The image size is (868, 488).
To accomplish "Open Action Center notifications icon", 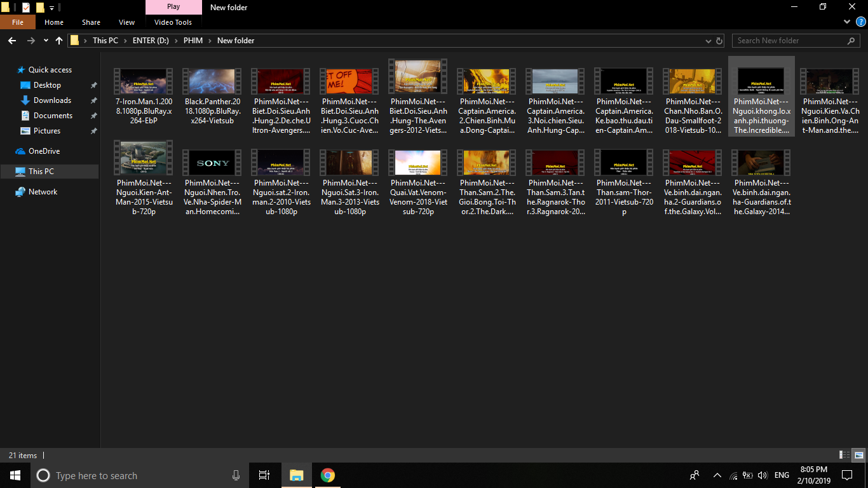I will [847, 475].
